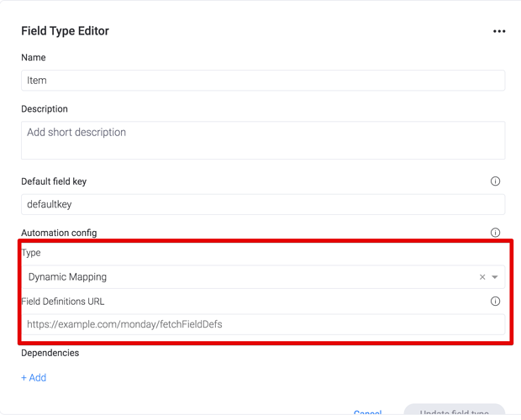Click the Type label above the dropdown

(31, 253)
